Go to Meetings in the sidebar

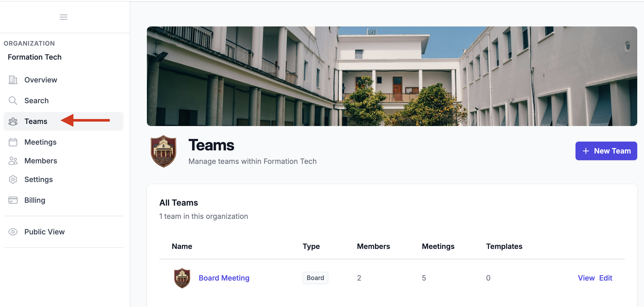pos(64,142)
